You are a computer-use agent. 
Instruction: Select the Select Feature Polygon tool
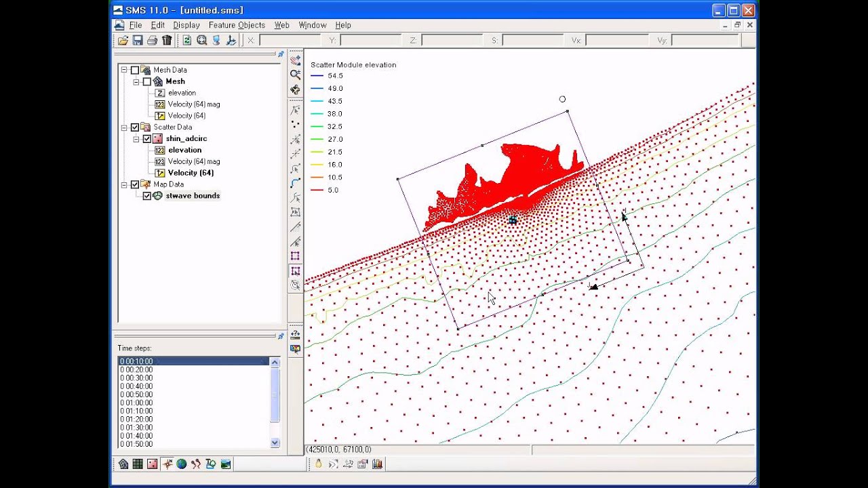pos(296,212)
